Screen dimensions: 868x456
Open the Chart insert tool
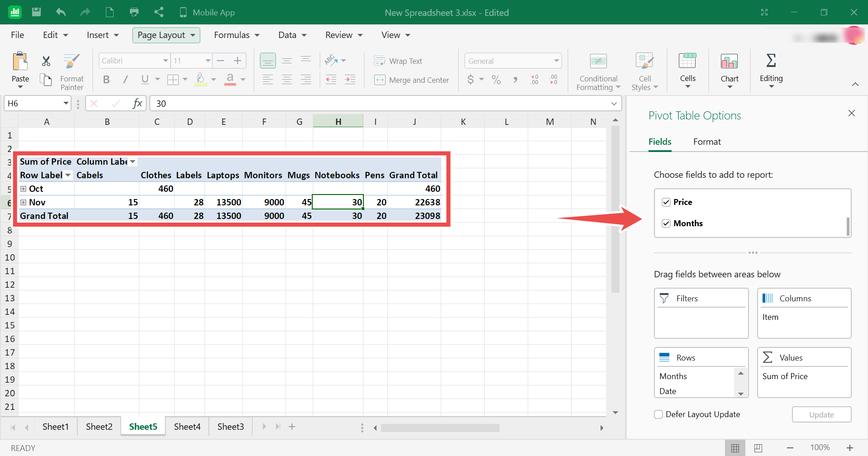[729, 70]
